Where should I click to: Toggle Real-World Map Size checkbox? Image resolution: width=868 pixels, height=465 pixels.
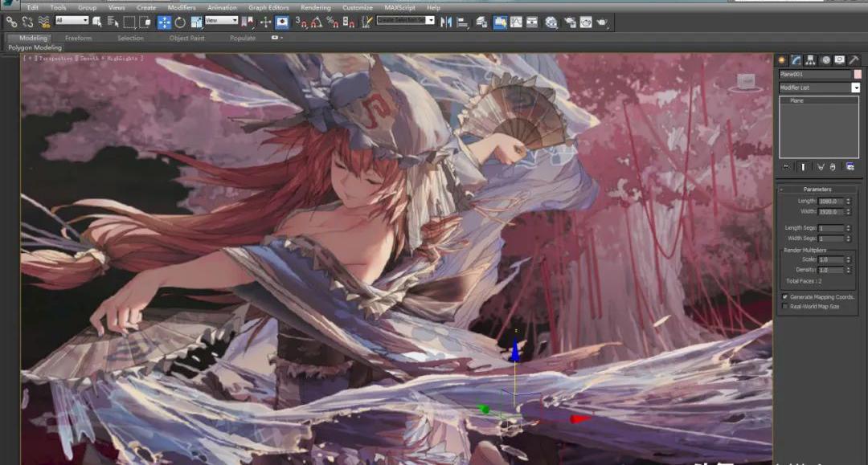pyautogui.click(x=785, y=306)
